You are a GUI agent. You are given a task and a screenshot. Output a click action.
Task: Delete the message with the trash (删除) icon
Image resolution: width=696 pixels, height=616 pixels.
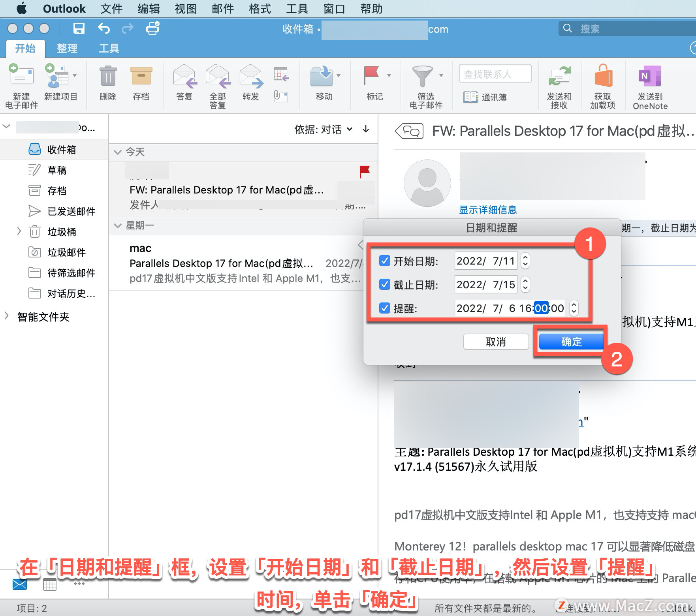(x=108, y=75)
